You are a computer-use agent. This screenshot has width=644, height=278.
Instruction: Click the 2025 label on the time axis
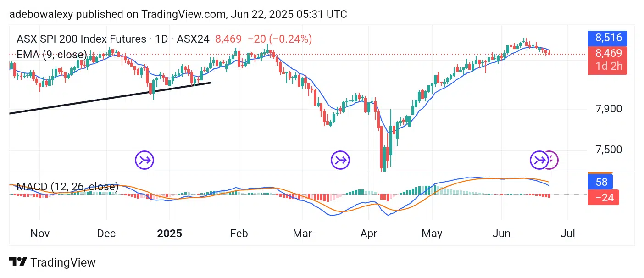[x=169, y=234]
